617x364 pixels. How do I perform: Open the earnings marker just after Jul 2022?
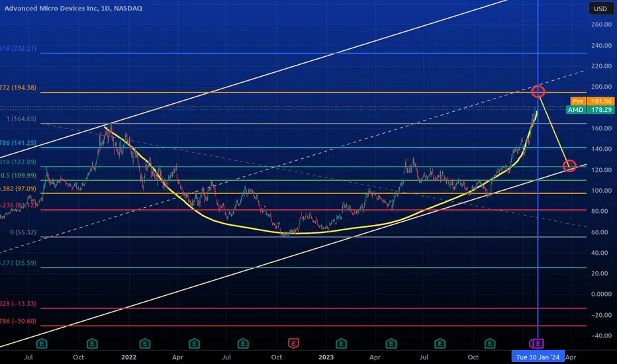tap(243, 343)
